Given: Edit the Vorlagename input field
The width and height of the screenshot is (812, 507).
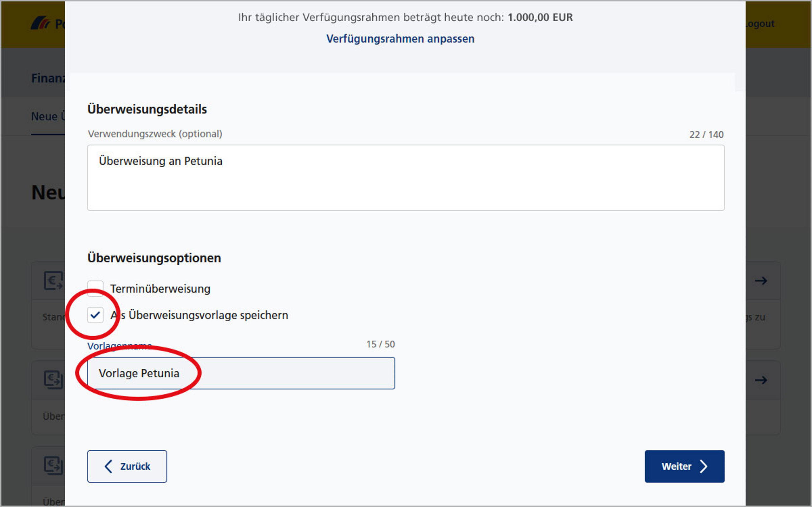Looking at the screenshot, I should tap(241, 373).
